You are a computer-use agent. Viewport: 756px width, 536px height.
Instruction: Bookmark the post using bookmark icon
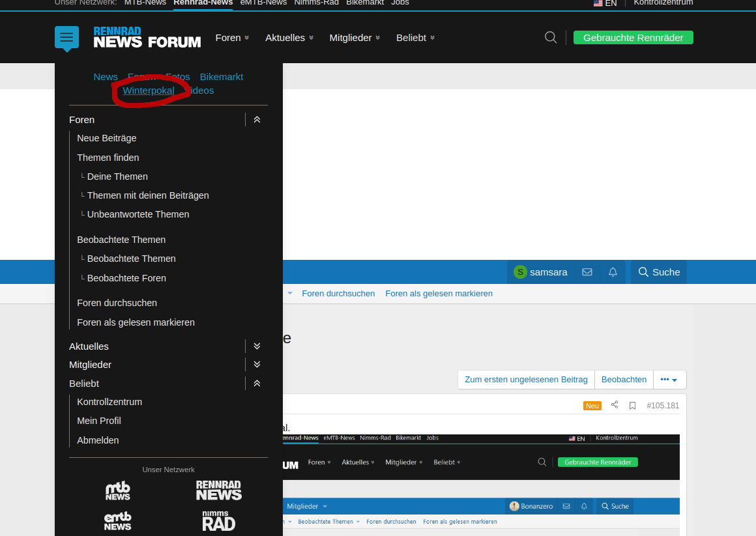(x=632, y=406)
